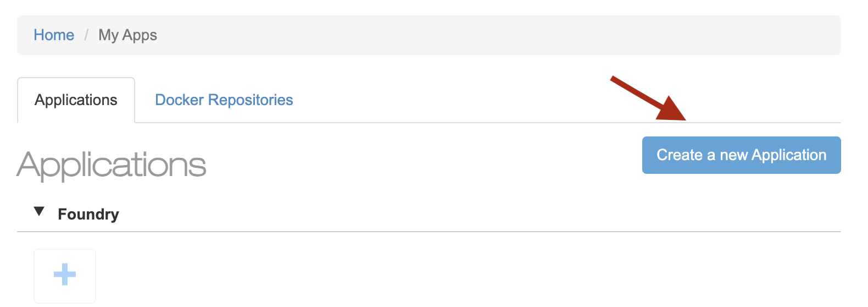Viewport: 868px width, 307px height.
Task: Collapse the Foundry section triangle
Action: pyautogui.click(x=39, y=212)
